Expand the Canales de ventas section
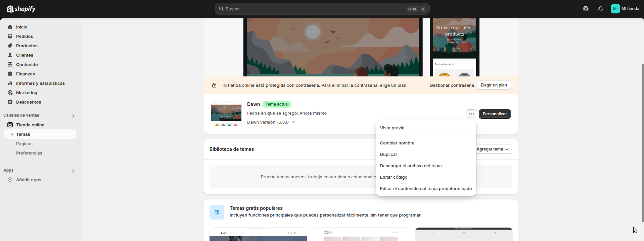The image size is (644, 241). point(73,116)
